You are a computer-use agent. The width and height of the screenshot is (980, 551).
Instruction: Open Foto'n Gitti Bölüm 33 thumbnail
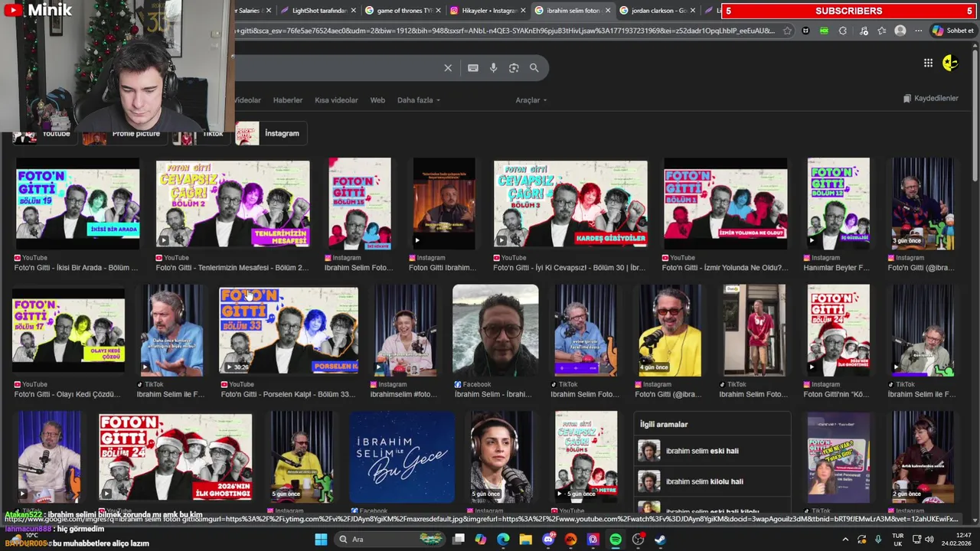tap(289, 331)
